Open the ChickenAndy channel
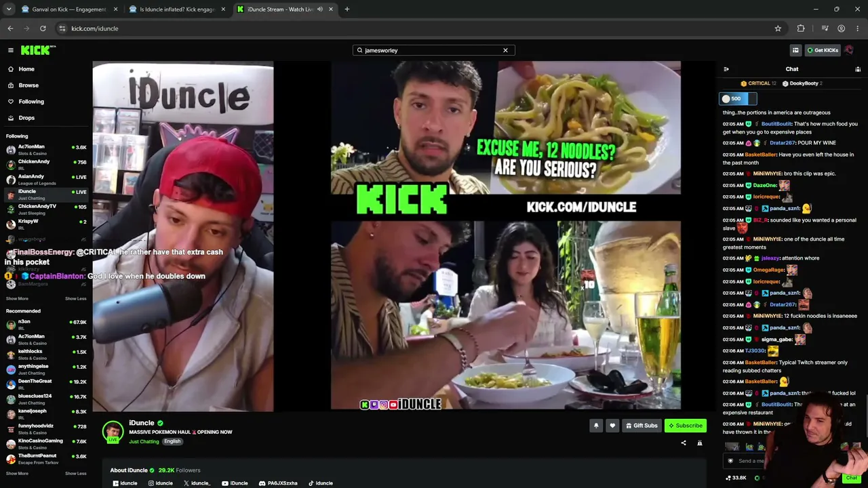Viewport: 868px width, 488px height. tap(46, 164)
